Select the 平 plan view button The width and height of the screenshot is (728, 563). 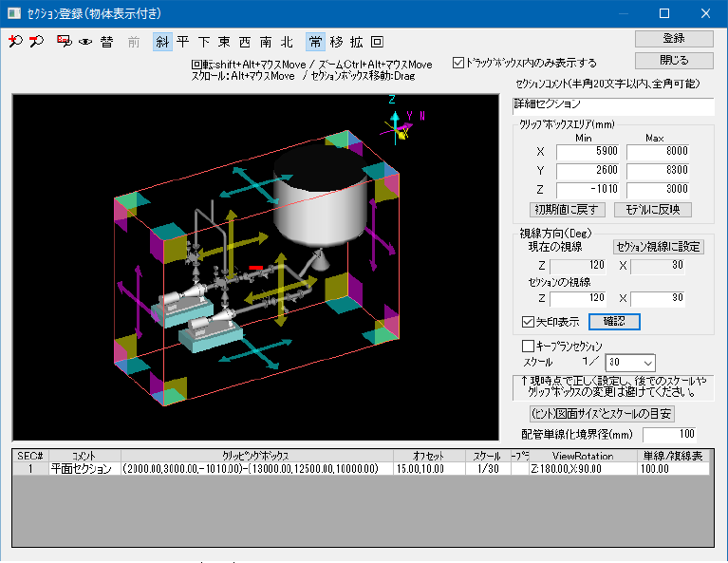pyautogui.click(x=183, y=42)
